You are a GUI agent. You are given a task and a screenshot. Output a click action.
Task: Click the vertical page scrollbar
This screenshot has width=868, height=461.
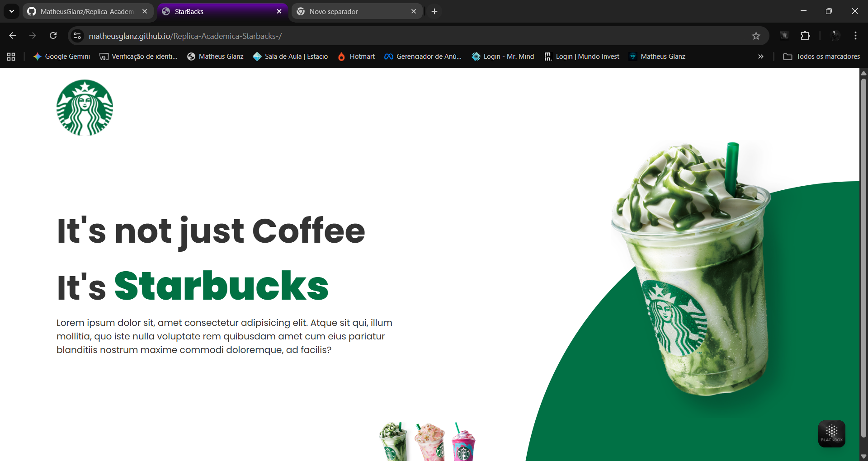tap(863, 258)
